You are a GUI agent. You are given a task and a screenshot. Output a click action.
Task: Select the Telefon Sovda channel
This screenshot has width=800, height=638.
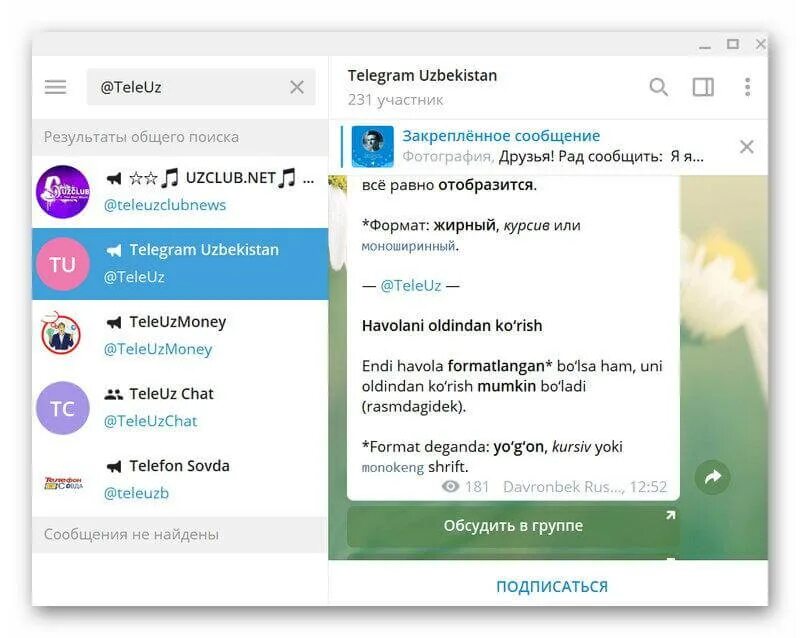(x=180, y=479)
